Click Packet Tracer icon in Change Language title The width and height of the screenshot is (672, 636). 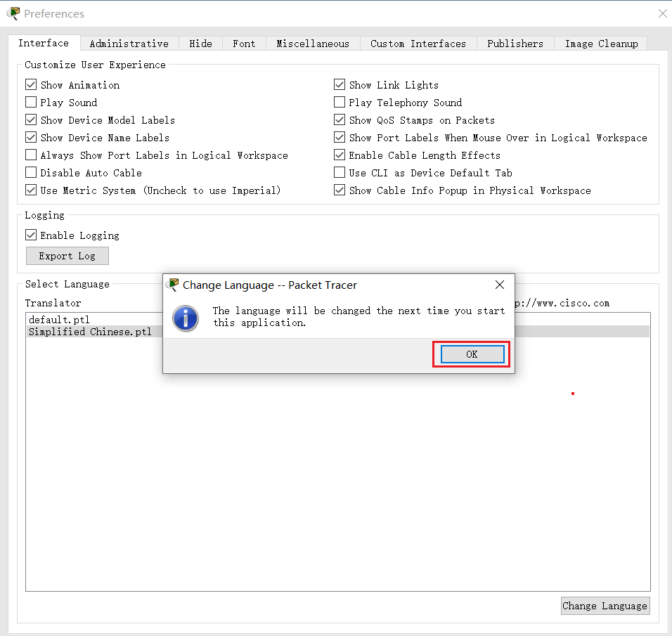173,285
